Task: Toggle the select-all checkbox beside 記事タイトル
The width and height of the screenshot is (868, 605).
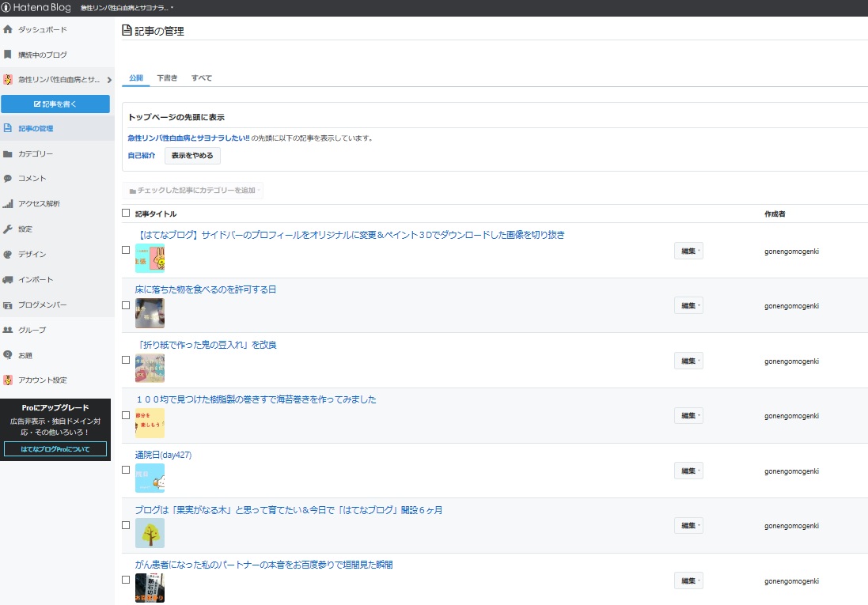Action: coord(125,213)
